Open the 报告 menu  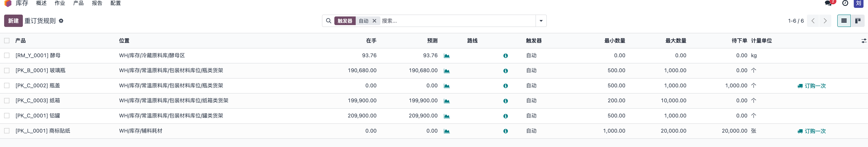coord(97,3)
